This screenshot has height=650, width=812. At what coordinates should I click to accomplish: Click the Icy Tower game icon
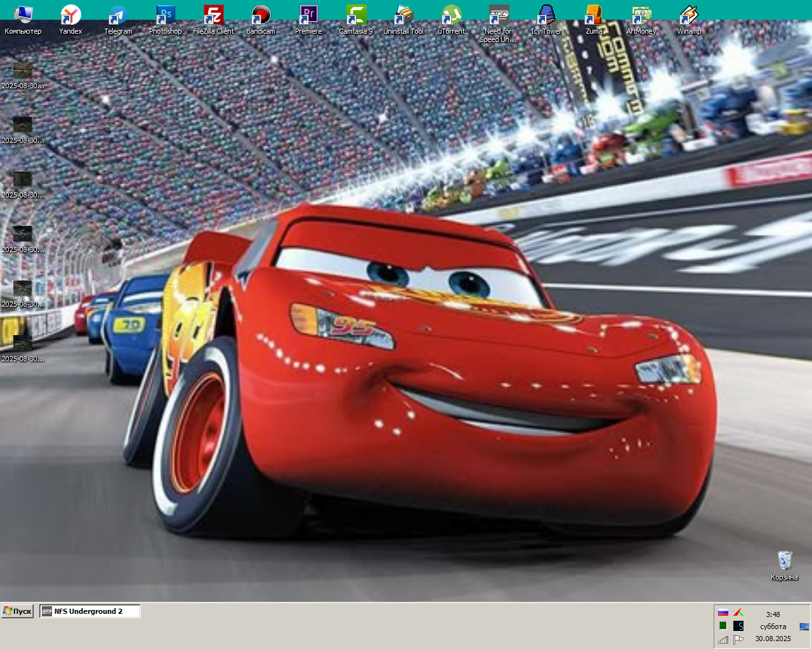click(546, 20)
